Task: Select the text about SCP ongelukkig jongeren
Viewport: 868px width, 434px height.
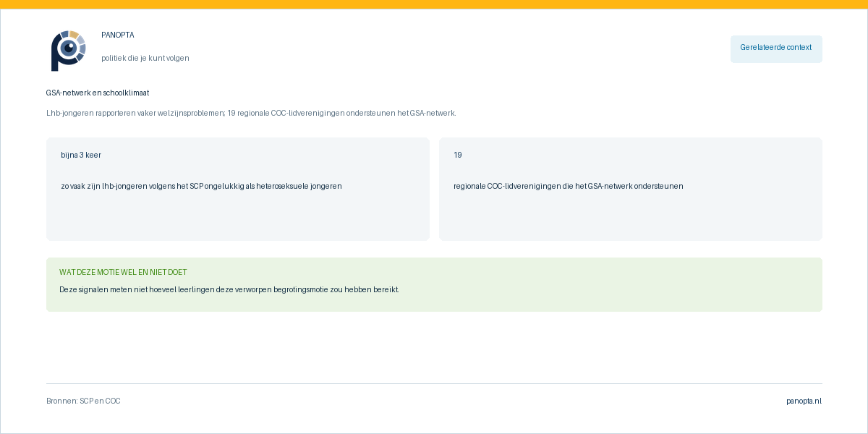Action: [x=201, y=186]
